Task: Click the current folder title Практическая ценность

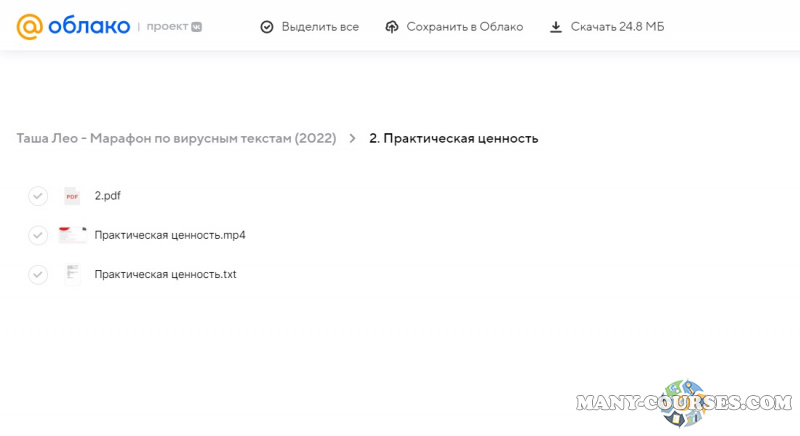Action: tap(454, 138)
